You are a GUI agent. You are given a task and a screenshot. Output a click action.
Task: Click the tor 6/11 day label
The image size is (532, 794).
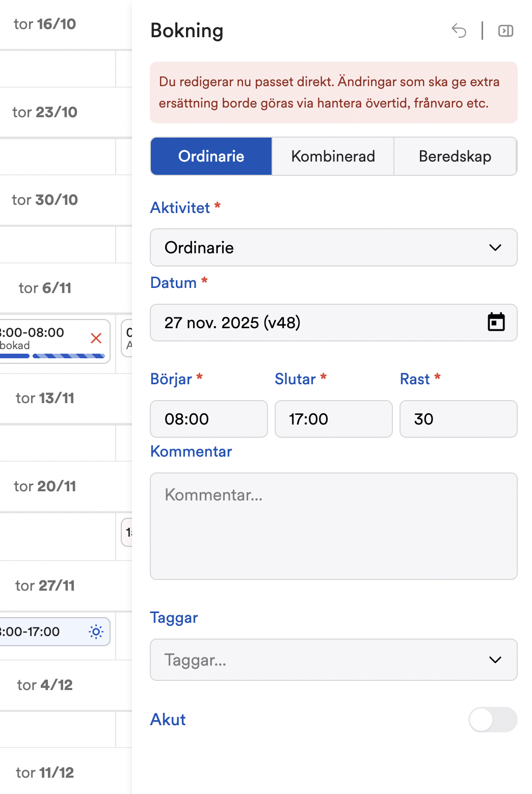coord(45,288)
